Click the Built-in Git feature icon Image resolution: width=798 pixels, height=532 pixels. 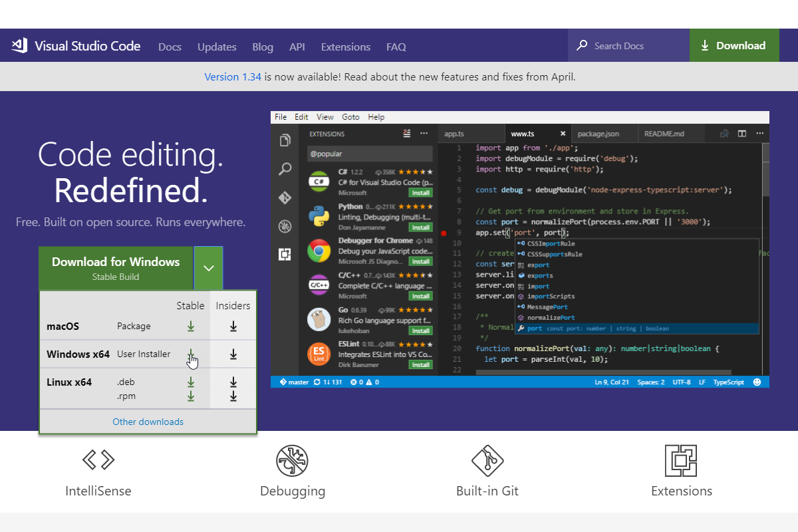487,461
